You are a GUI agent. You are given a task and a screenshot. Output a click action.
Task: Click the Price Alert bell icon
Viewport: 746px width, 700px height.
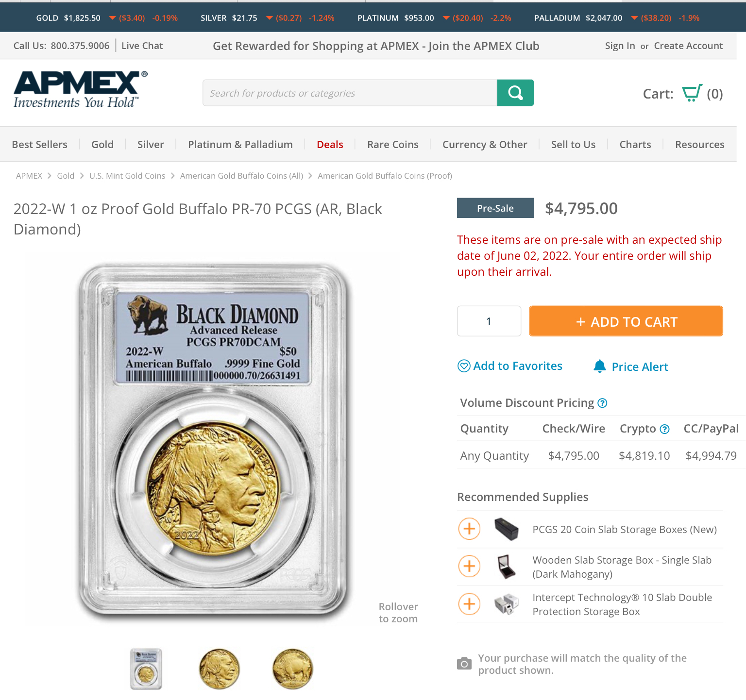[x=600, y=366]
